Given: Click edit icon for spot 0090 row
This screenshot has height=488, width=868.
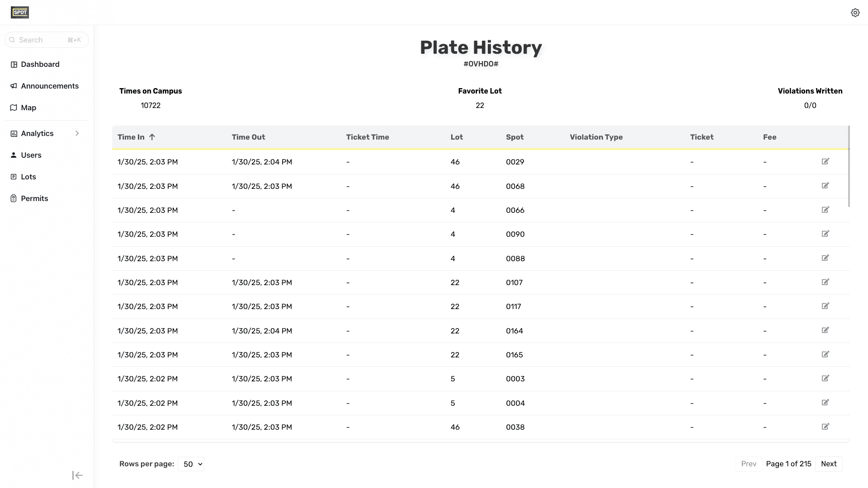Looking at the screenshot, I should click(825, 234).
